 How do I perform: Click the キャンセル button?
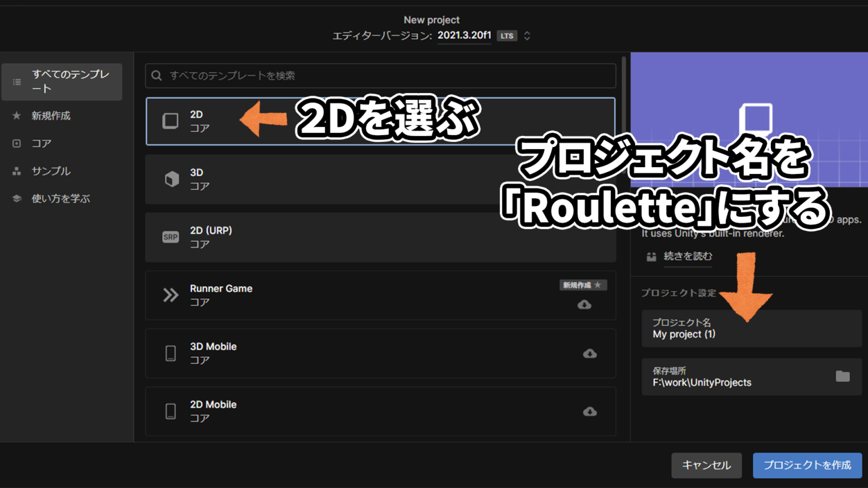706,465
